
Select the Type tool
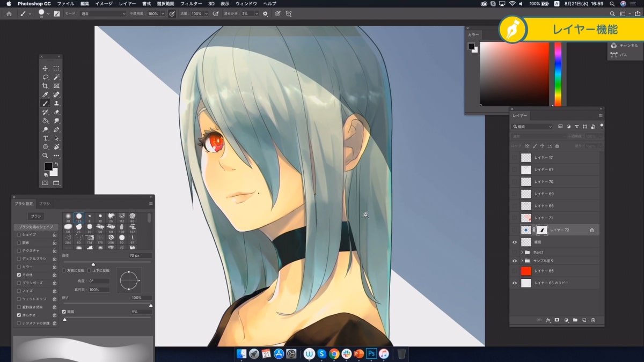(x=46, y=138)
